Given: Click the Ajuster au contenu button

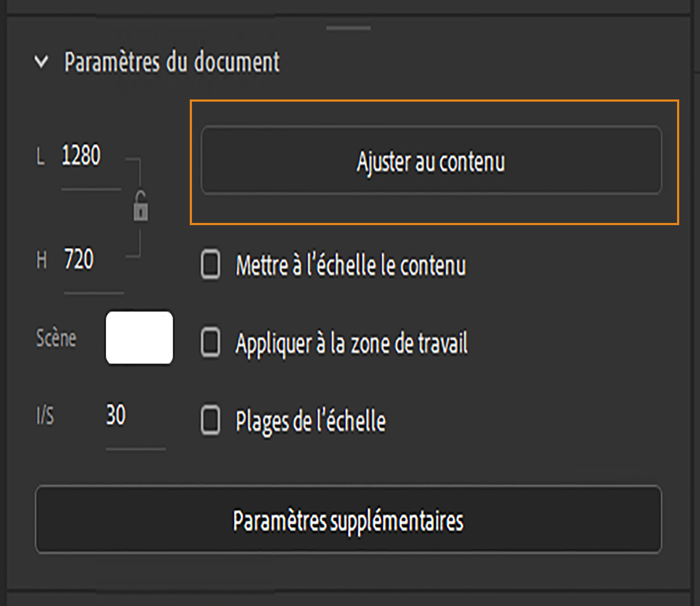Looking at the screenshot, I should pos(431,161).
